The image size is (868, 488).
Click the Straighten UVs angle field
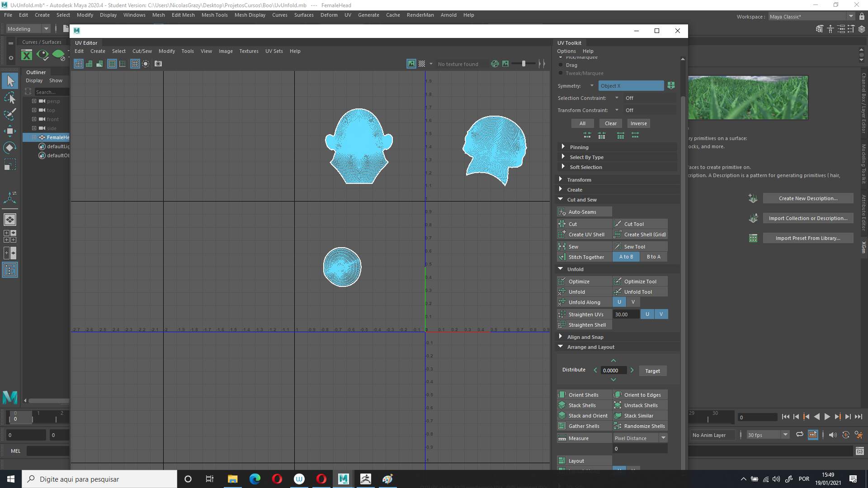tap(626, 314)
